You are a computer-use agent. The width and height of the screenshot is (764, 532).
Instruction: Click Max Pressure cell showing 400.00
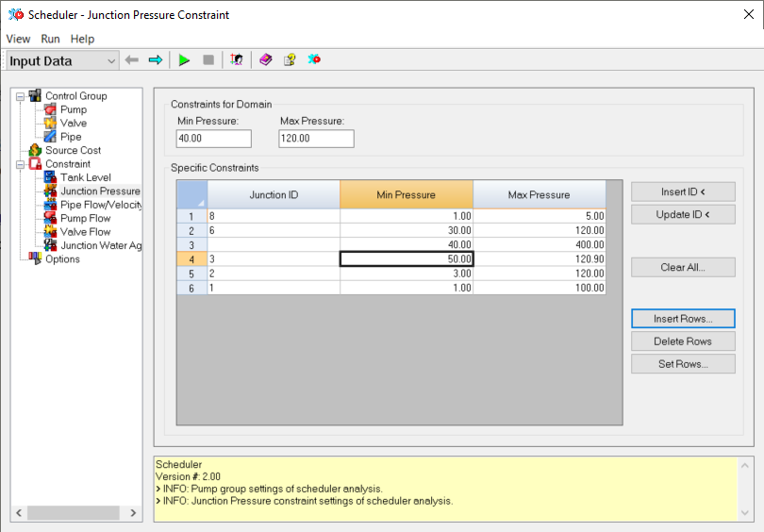point(539,244)
